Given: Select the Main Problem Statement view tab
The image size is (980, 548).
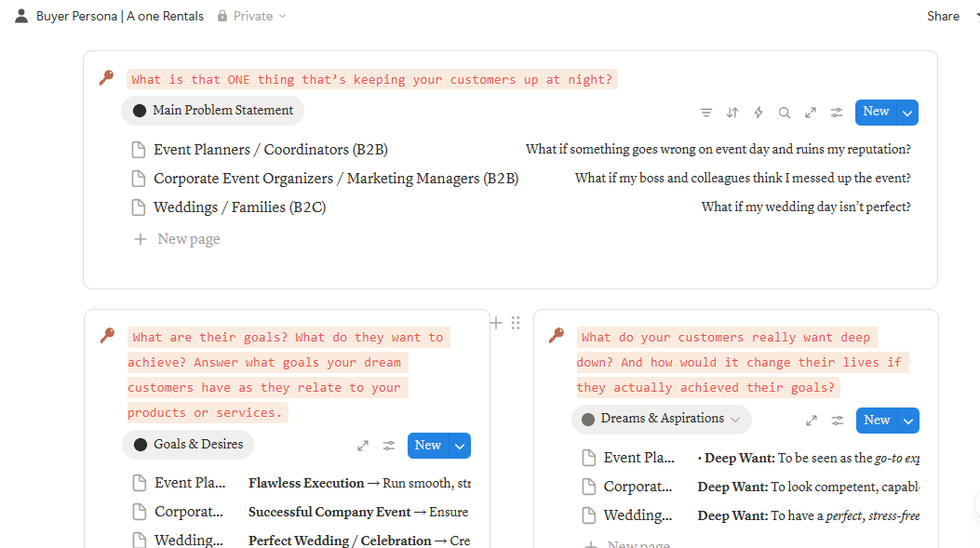Looking at the screenshot, I should pos(213,111).
